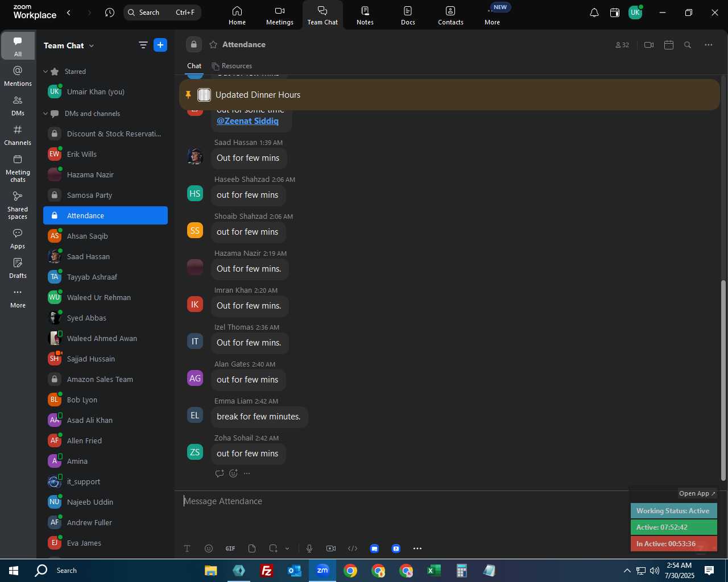Open the Apps sidebar section
The image size is (728, 582).
pyautogui.click(x=18, y=239)
